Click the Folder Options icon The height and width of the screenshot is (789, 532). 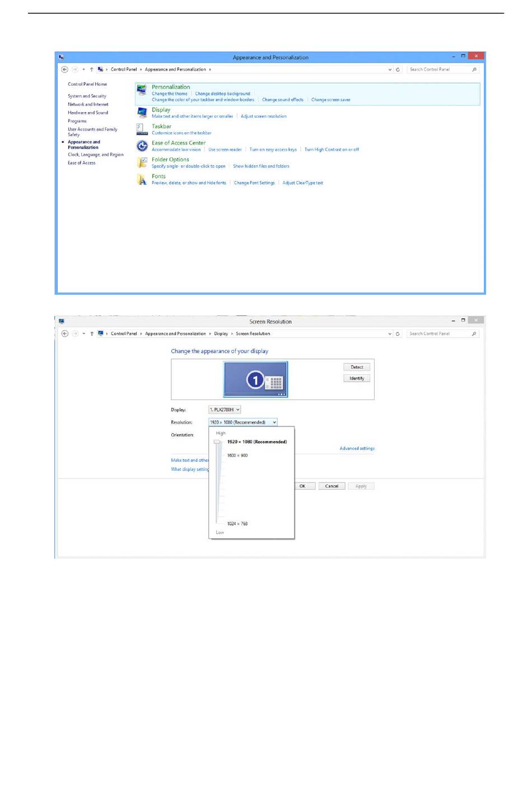[x=142, y=163]
